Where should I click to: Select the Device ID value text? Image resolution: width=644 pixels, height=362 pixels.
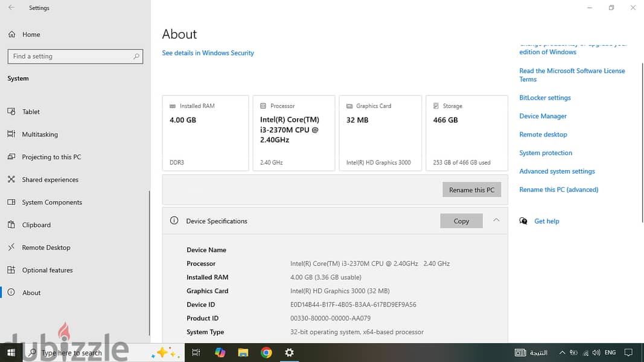tap(353, 305)
